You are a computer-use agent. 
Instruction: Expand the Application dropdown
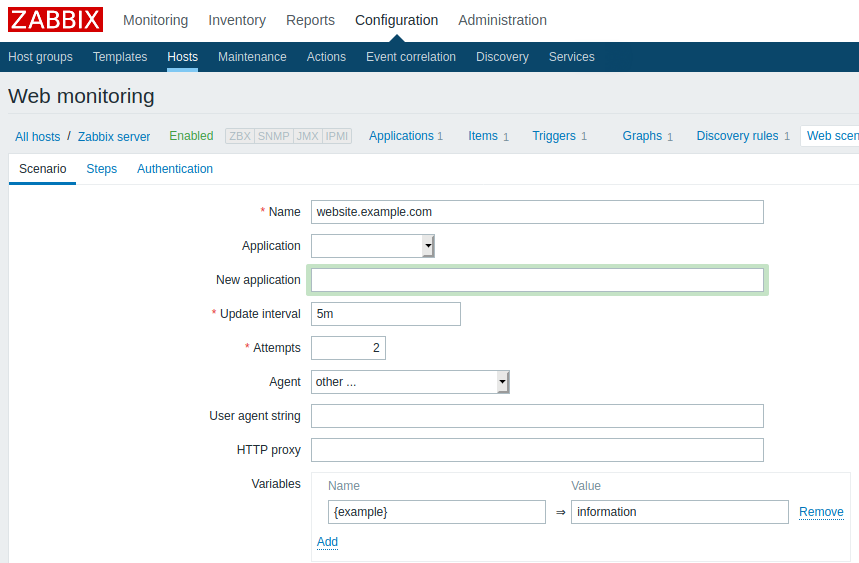[373, 246]
